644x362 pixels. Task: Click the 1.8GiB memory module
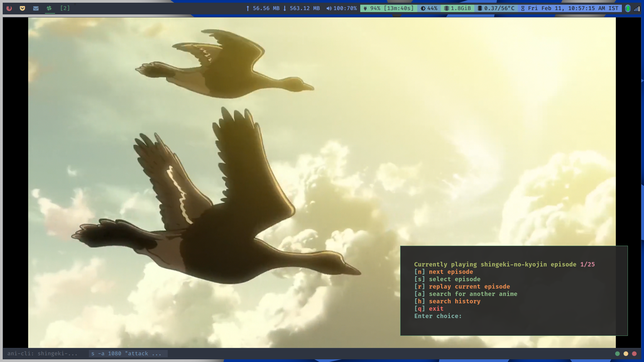[458, 8]
